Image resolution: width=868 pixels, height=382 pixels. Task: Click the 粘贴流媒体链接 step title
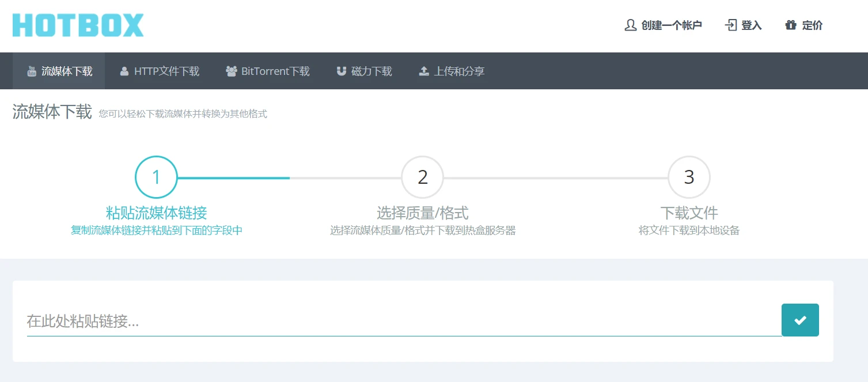[x=156, y=213]
